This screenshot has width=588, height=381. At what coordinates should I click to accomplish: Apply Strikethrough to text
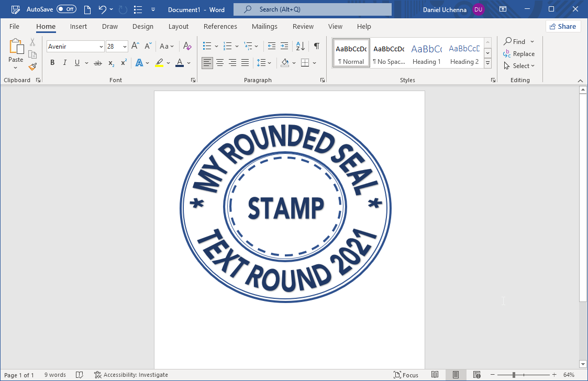tap(97, 62)
